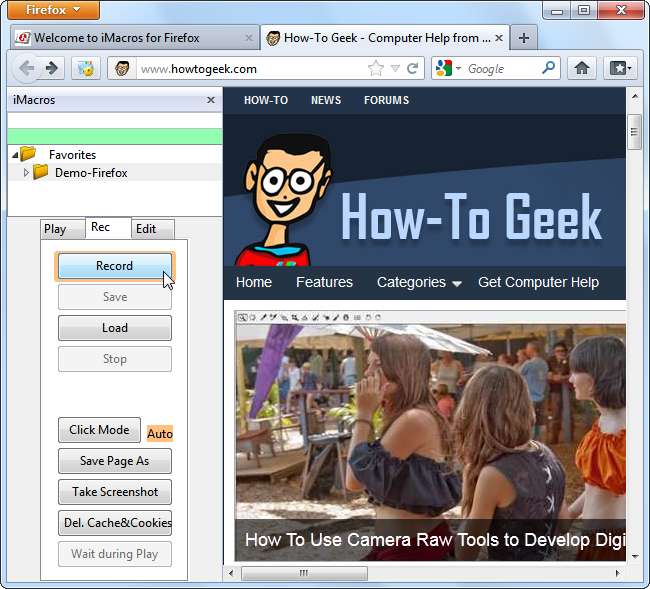Open the Firefox application menu
This screenshot has width=650, height=589.
pos(53,10)
